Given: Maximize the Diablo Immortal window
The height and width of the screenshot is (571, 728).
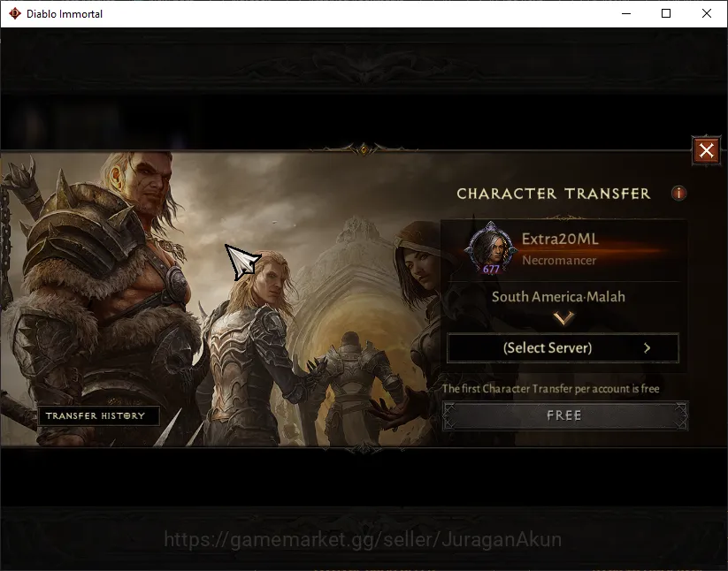Looking at the screenshot, I should coord(666,13).
